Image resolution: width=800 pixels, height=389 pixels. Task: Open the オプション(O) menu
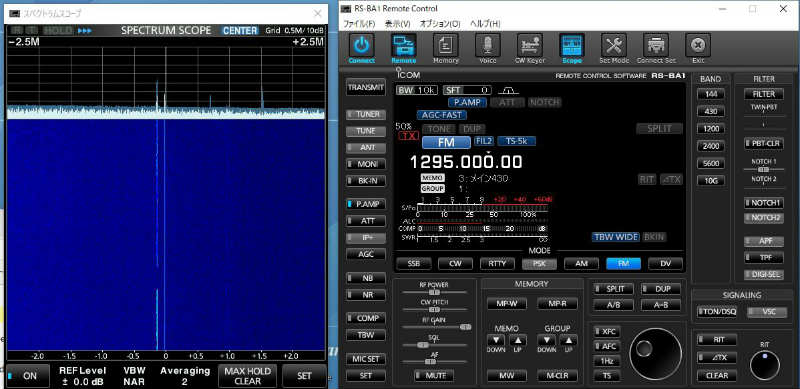click(x=440, y=24)
